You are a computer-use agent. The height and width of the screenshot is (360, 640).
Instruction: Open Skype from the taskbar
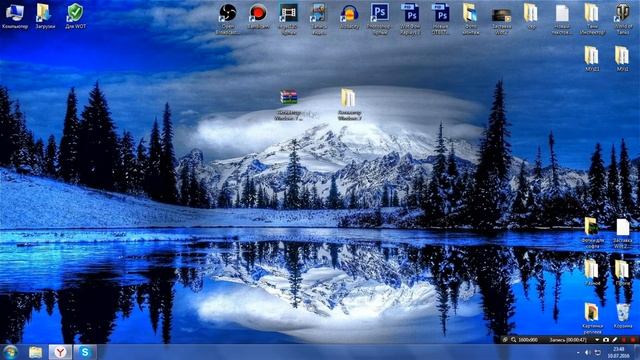tap(85, 352)
